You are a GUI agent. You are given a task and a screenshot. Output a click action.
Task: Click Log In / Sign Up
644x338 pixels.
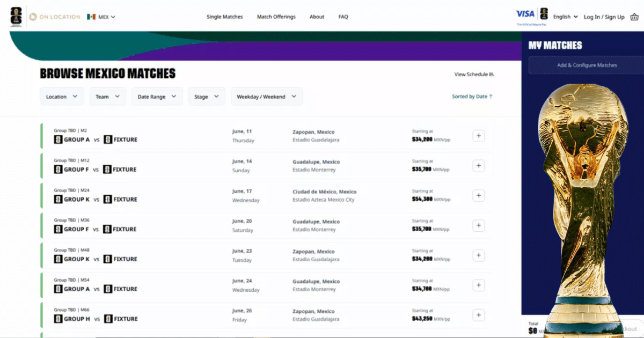tap(604, 17)
